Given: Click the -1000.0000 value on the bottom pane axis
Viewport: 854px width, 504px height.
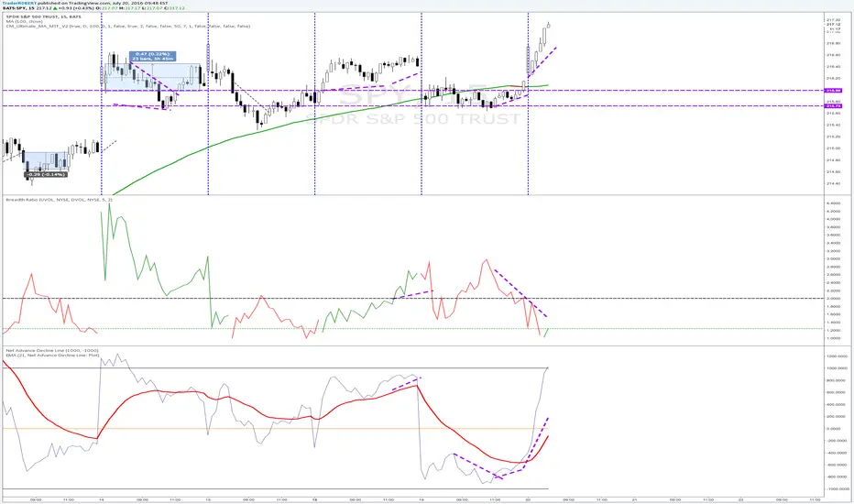Looking at the screenshot, I should point(838,488).
